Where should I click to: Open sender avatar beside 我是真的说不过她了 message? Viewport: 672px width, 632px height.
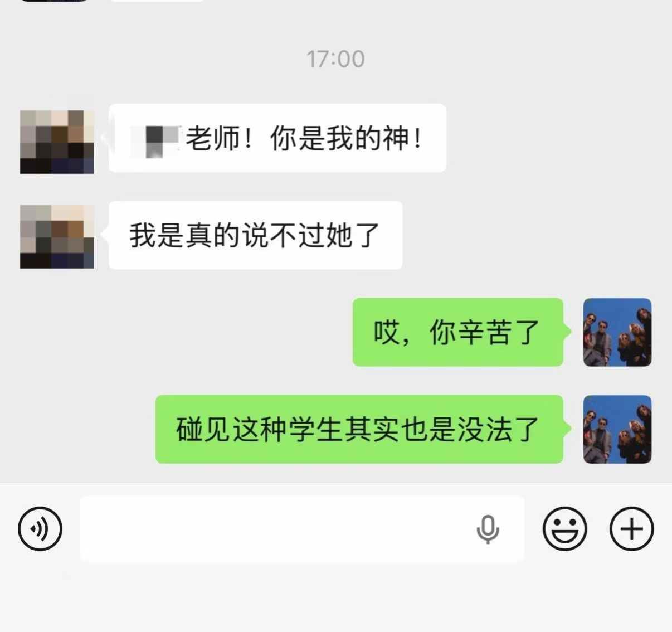pos(57,237)
